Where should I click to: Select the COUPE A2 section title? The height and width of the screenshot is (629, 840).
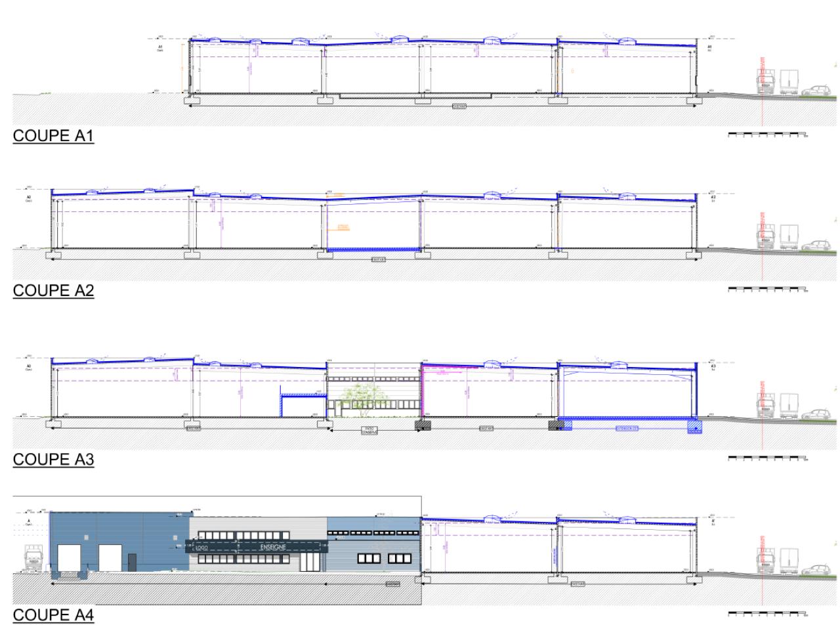54,291
